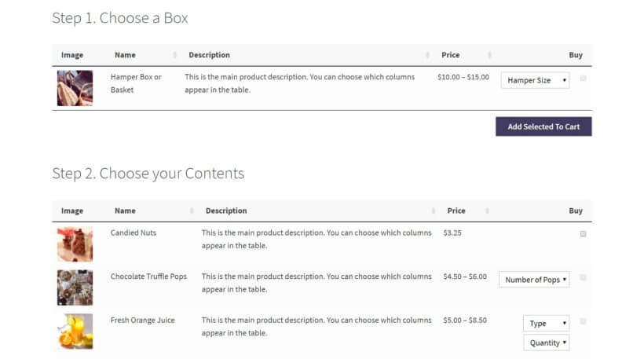Screen dimensions: 644x359
Task: Click the Candied Nuts description text
Action: pyautogui.click(x=317, y=239)
